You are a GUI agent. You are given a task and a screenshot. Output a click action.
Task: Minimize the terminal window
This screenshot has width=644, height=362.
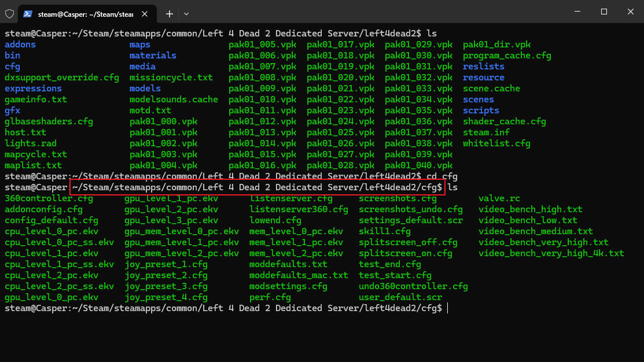click(x=577, y=12)
